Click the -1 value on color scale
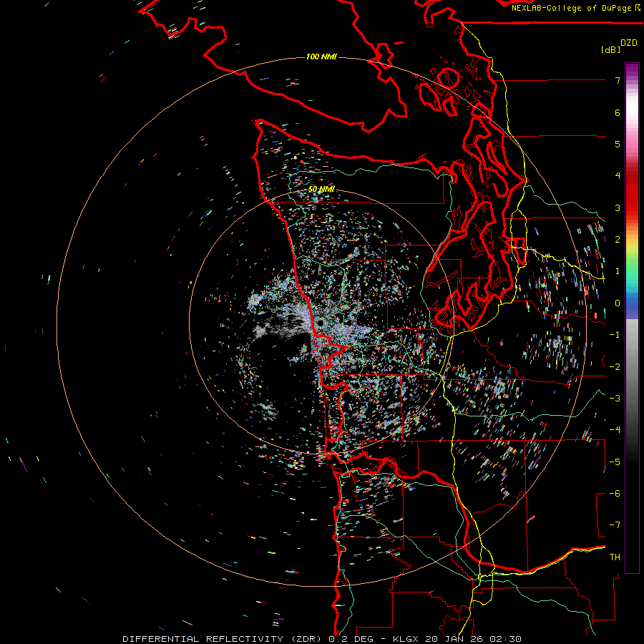 pos(615,335)
